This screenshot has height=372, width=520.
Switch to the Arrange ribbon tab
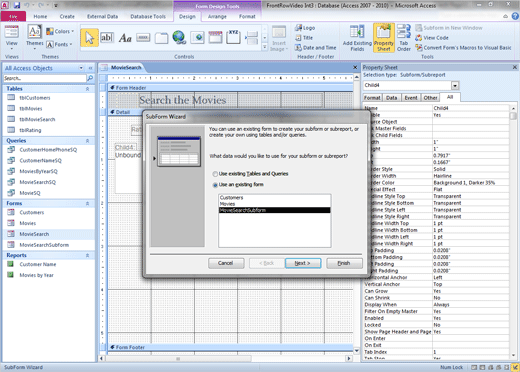tap(217, 16)
